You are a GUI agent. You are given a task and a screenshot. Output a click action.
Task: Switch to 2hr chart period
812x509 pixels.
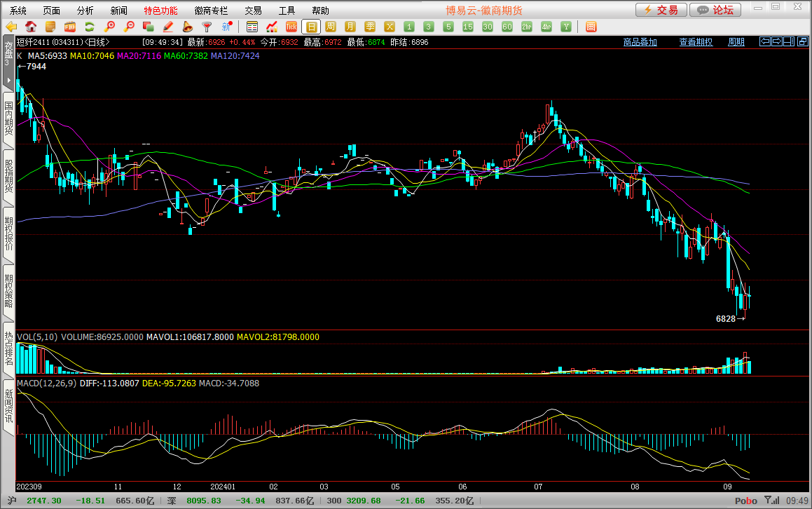pyautogui.click(x=527, y=27)
